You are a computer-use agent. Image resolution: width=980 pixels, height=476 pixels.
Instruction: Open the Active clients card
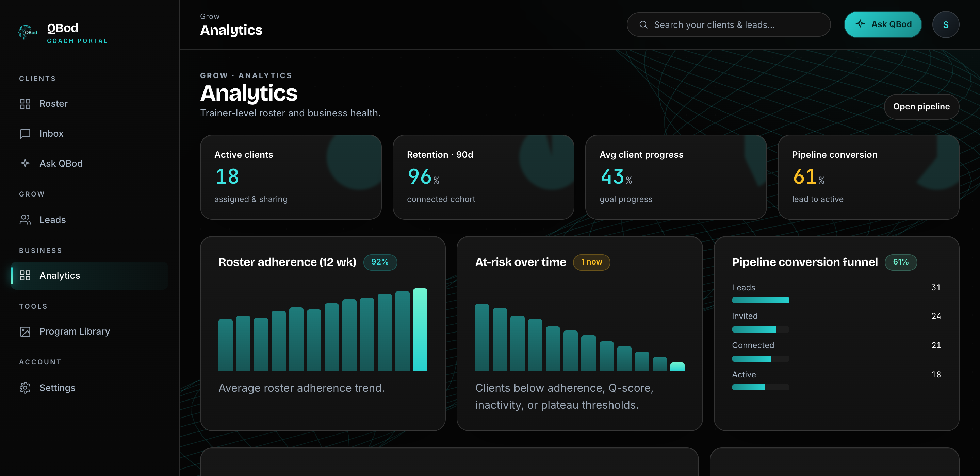point(291,177)
